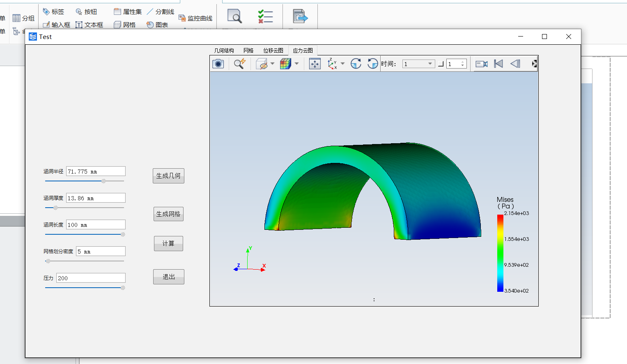Click the 网格 tool in background ribbon

tap(125, 25)
